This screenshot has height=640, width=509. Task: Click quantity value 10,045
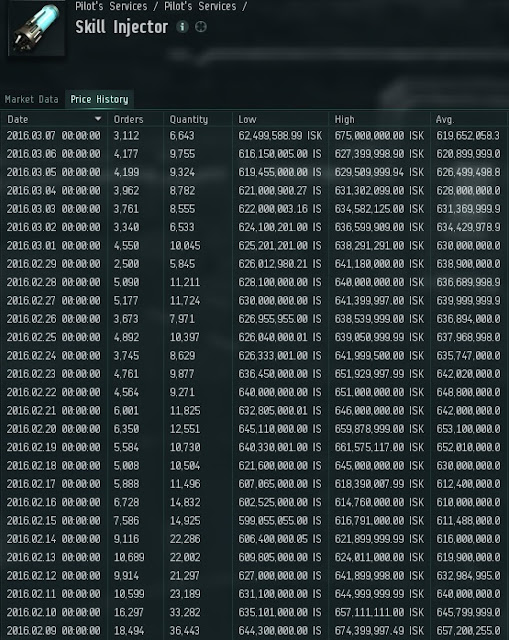click(185, 246)
